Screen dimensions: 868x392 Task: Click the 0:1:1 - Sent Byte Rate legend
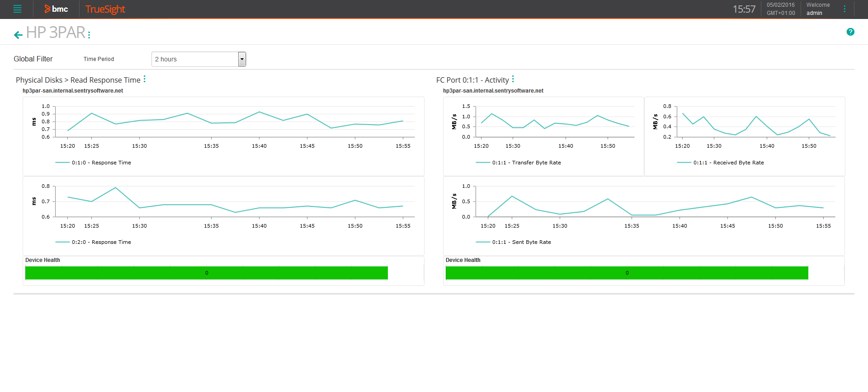click(x=514, y=242)
